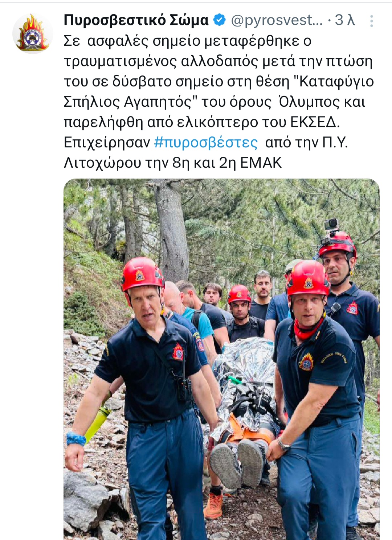392x540 pixels.
Task: Open the rescue photo attached to the tweet
Action: (221, 359)
